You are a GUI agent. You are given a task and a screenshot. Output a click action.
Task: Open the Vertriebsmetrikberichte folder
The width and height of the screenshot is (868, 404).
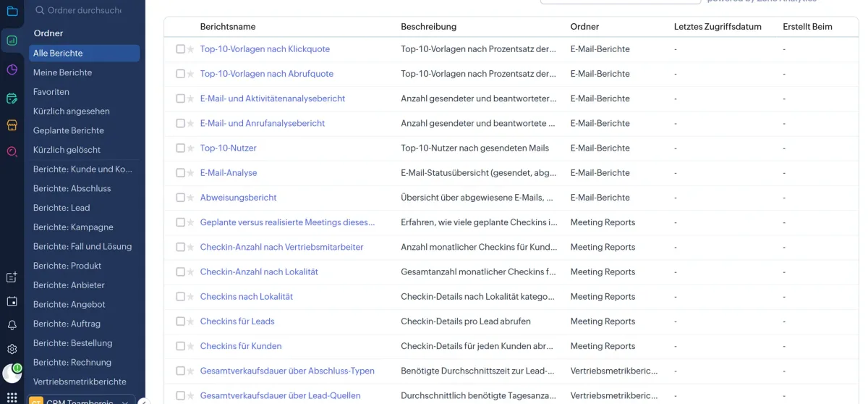click(80, 382)
